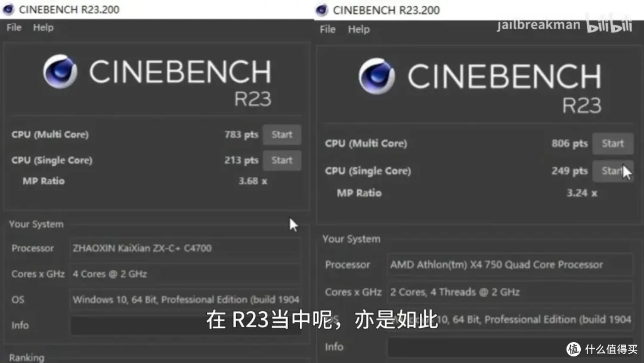Open the Help menu in right Cinebench window
Screen dimensions: 644x363
(358, 29)
